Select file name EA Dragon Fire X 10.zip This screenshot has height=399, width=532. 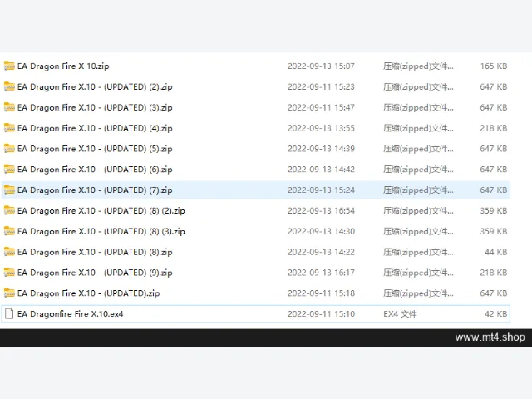click(63, 66)
